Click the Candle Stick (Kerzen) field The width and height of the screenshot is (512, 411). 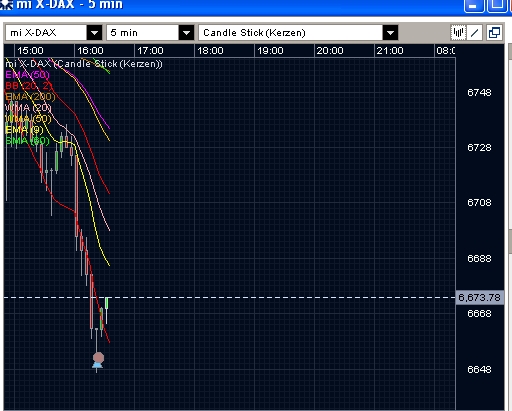290,33
